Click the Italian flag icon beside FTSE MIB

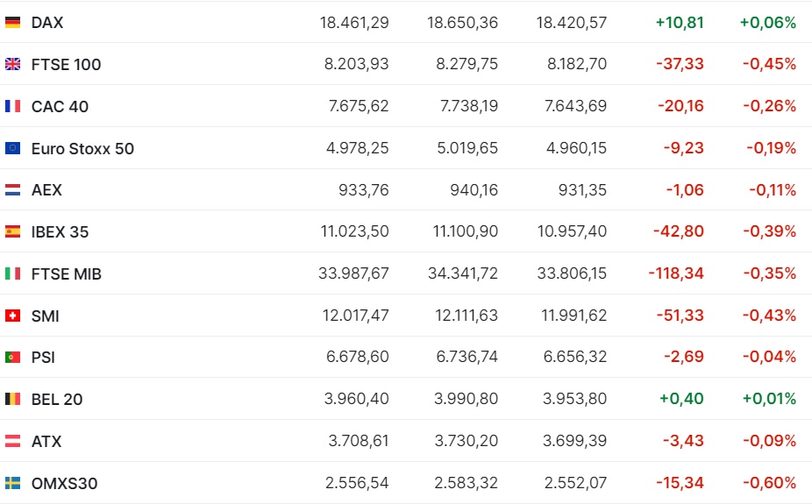coord(12,273)
